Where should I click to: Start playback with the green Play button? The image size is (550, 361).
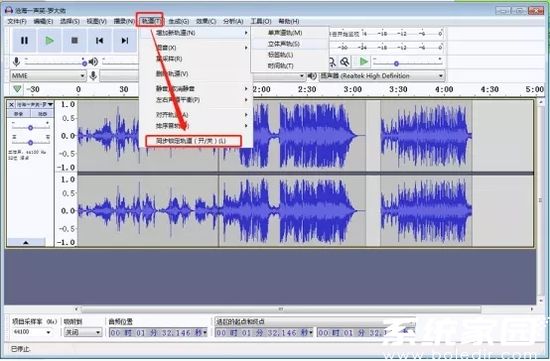point(49,41)
